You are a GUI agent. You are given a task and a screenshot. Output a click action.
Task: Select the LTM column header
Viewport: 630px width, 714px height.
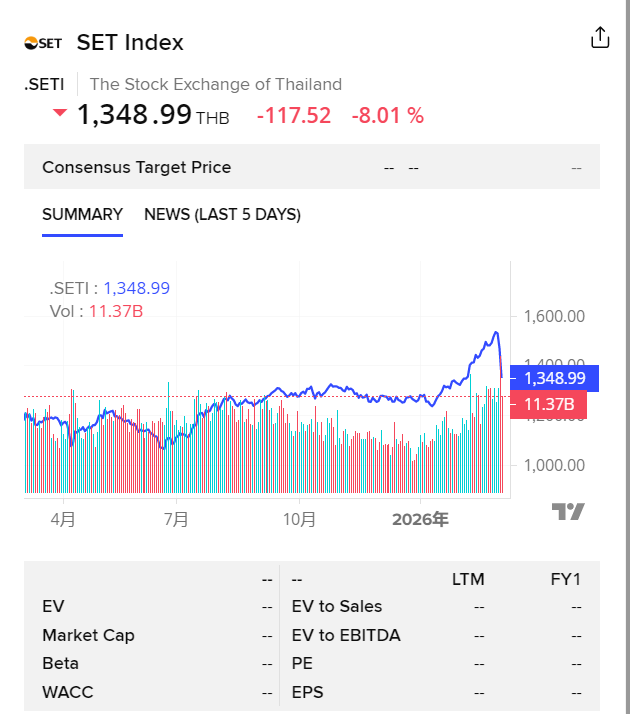[468, 579]
